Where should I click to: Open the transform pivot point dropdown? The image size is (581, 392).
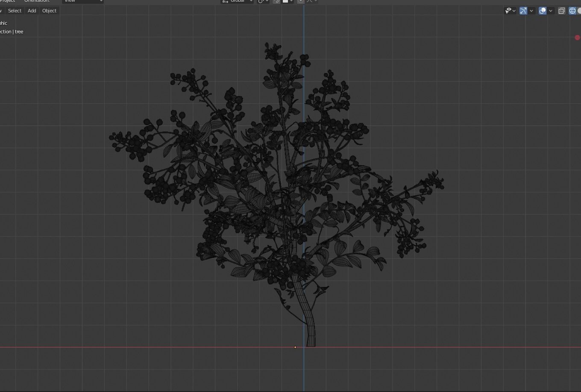(263, 1)
